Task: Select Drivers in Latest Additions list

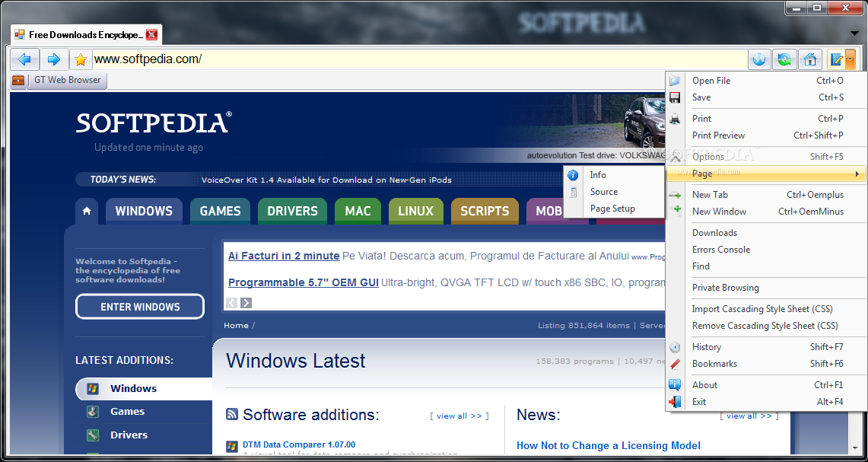Action: point(129,435)
